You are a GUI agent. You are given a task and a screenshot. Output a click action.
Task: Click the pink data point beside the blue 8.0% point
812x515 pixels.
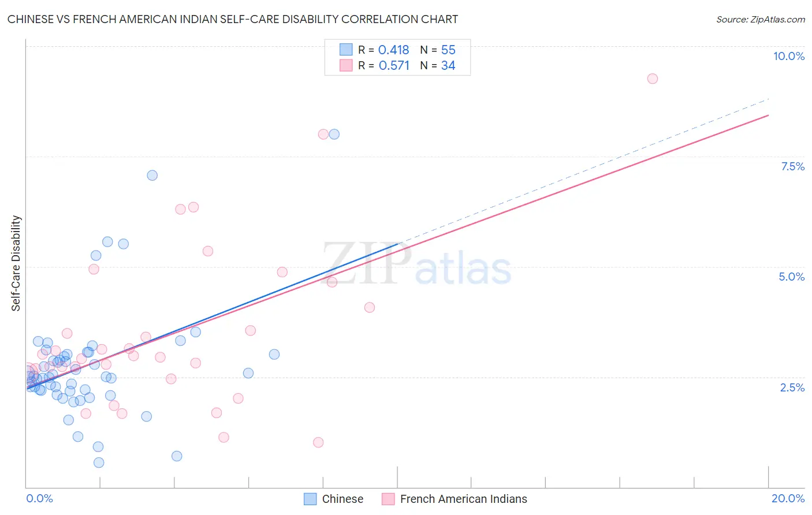(323, 134)
